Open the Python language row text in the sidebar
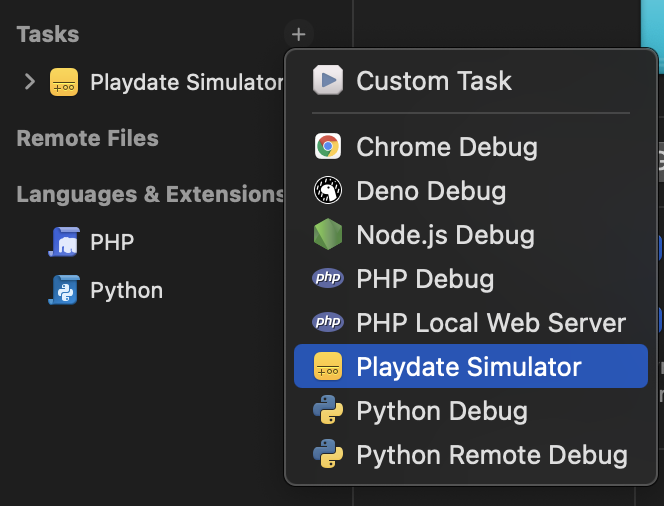Viewport: 664px width, 506px height. click(x=127, y=291)
